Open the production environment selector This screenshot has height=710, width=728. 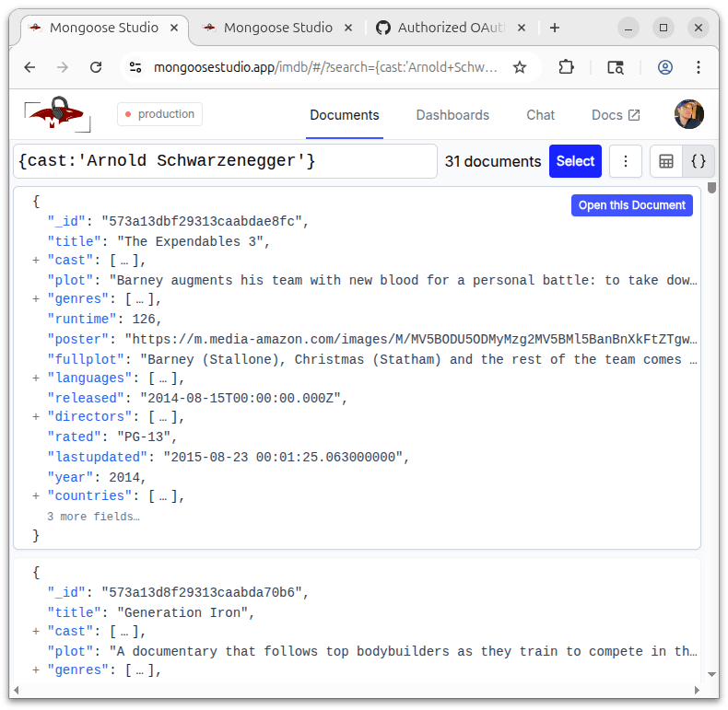click(x=159, y=114)
